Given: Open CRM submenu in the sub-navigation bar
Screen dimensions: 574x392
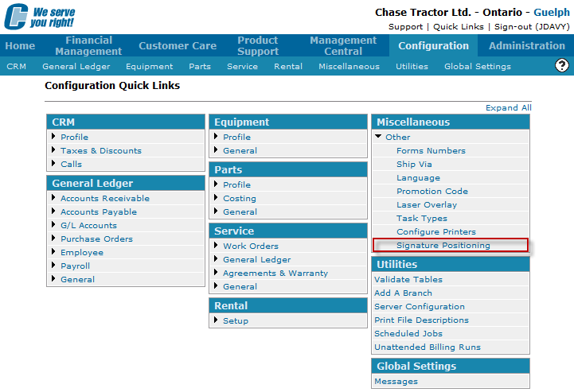Looking at the screenshot, I should pyautogui.click(x=17, y=67).
